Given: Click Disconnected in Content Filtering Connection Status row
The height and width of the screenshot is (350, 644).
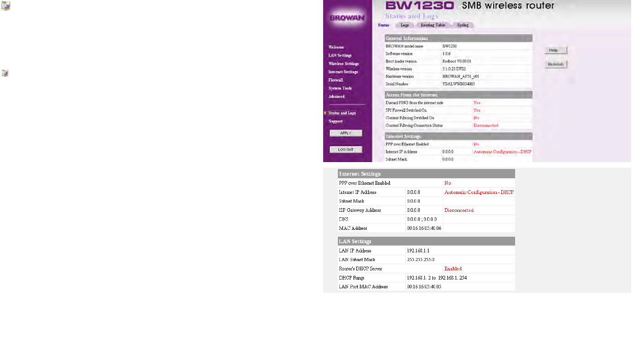Looking at the screenshot, I should (486, 125).
